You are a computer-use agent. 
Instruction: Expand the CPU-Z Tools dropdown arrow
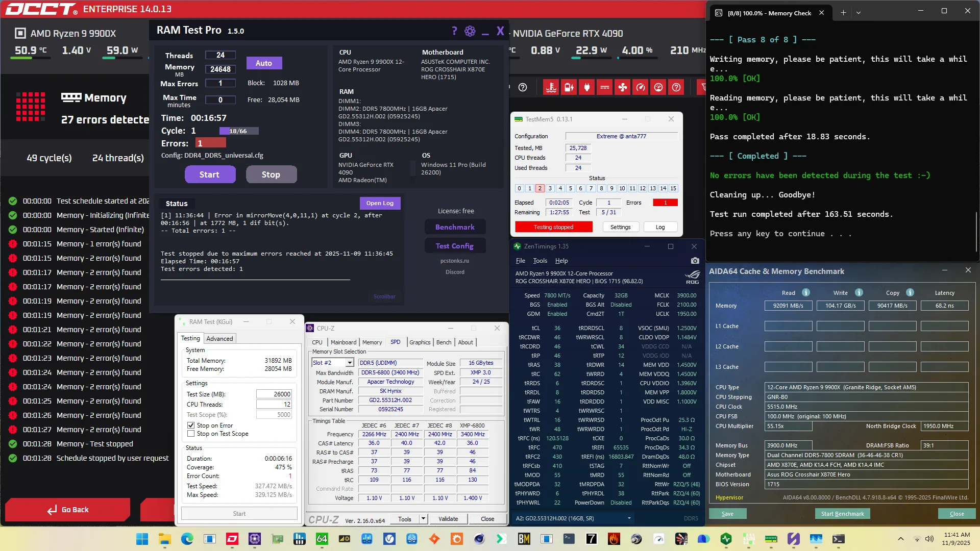click(423, 519)
